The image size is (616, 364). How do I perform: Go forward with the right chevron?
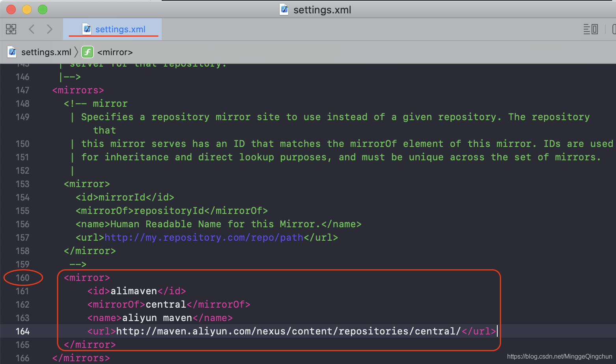point(49,29)
